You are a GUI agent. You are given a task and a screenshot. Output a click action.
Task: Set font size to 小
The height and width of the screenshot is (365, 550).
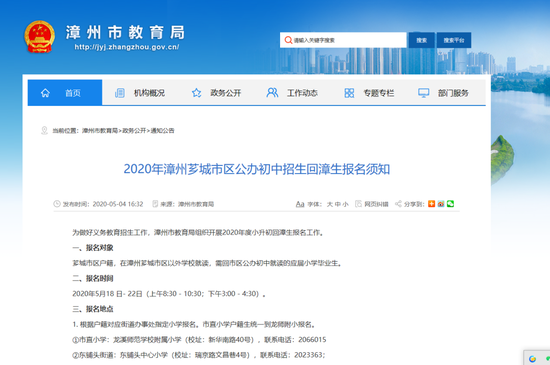tap(346, 204)
